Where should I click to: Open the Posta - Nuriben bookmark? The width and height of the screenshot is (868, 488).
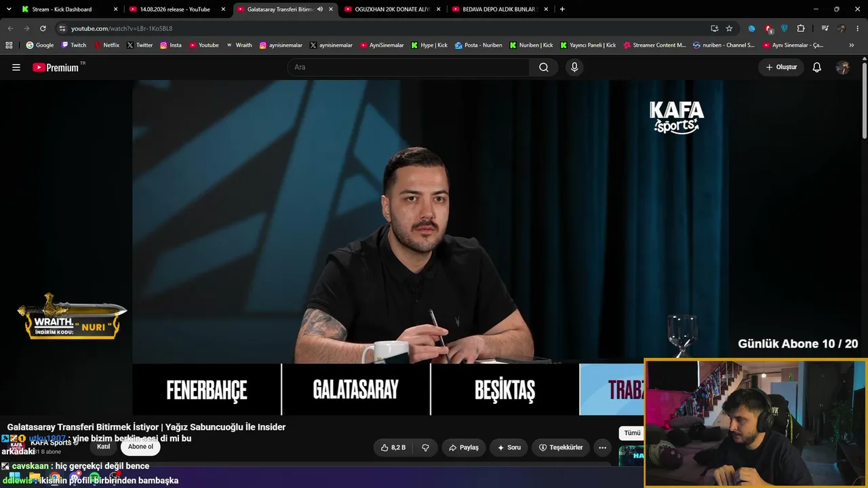coord(479,45)
